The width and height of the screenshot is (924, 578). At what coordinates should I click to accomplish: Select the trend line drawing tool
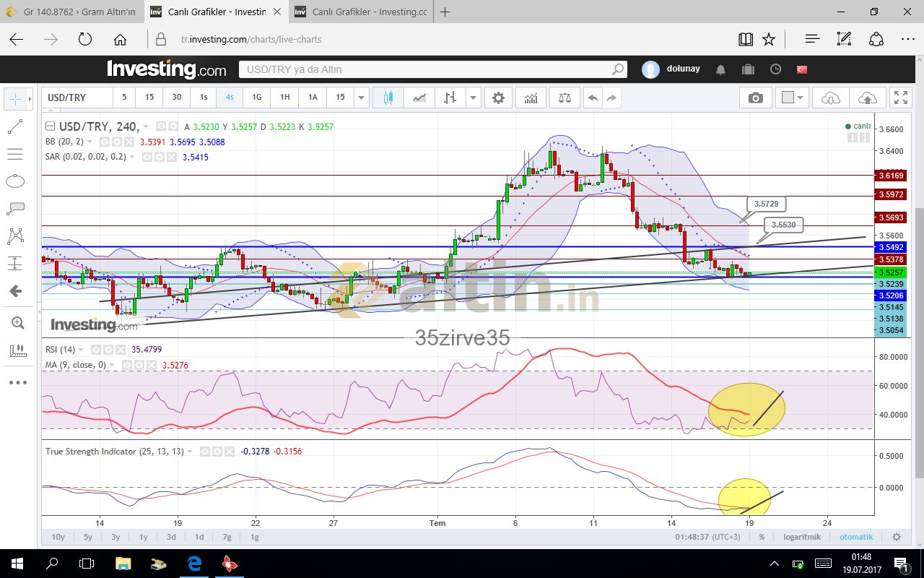tap(14, 126)
